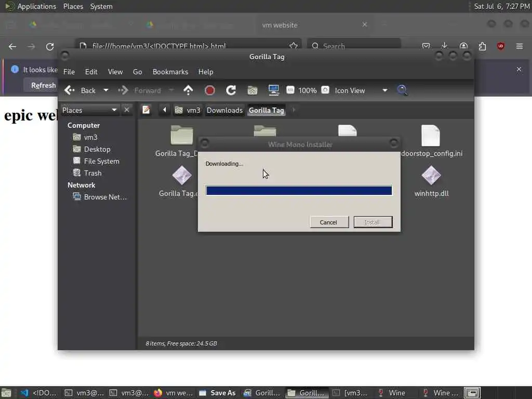Cancel the Wine Mono download
532x399 pixels.
point(329,222)
